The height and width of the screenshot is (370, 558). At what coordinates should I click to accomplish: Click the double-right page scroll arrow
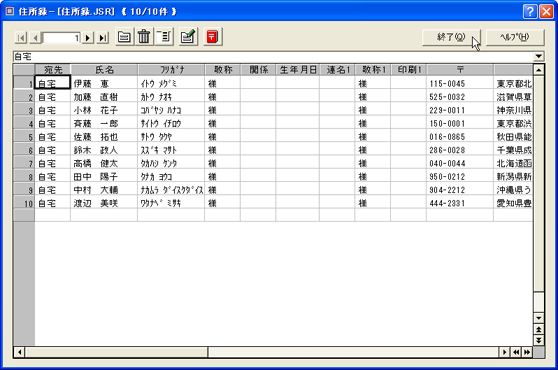(527, 352)
